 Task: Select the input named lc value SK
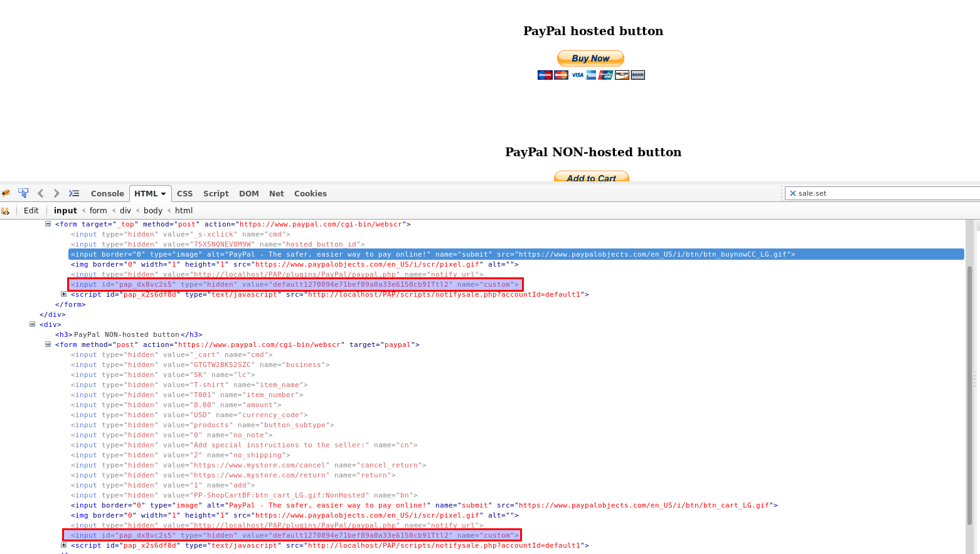pos(162,375)
